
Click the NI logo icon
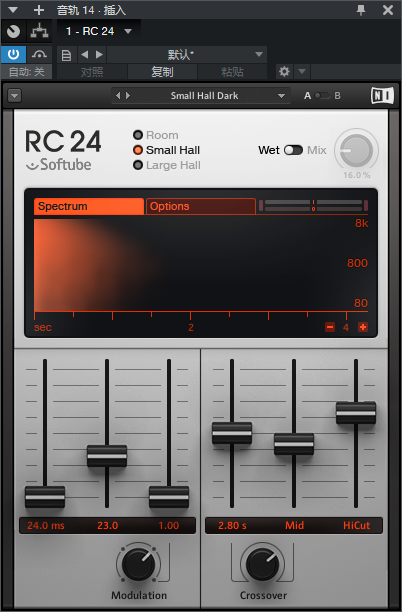[382, 96]
